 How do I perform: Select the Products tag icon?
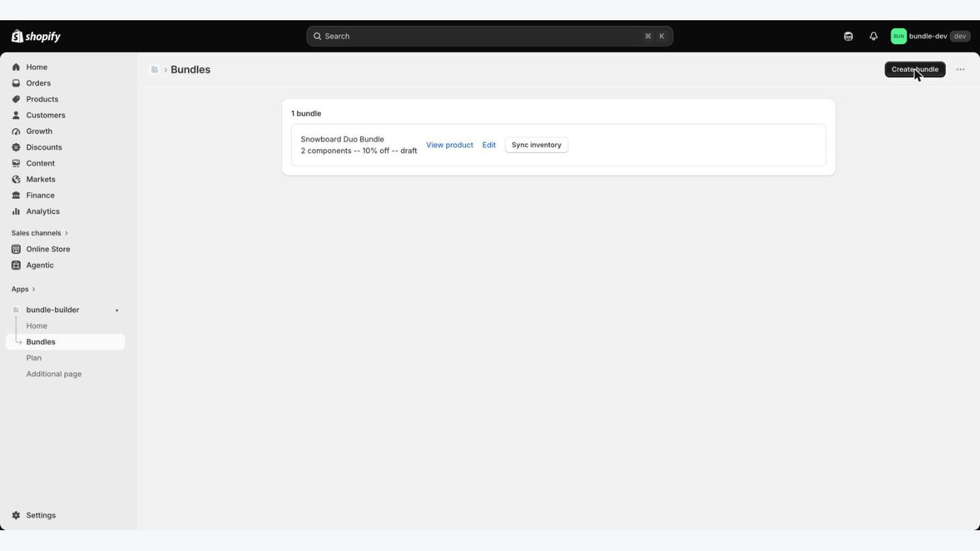click(x=16, y=99)
